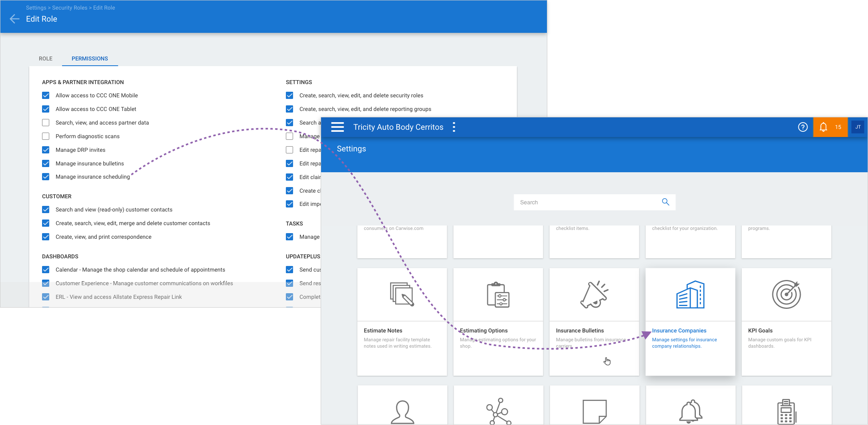The width and height of the screenshot is (868, 425).
Task: Toggle Manage DRP invites checkbox
Action: [x=46, y=150]
